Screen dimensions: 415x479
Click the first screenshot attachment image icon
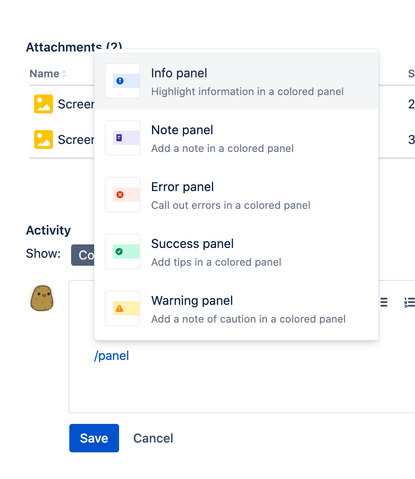[43, 104]
